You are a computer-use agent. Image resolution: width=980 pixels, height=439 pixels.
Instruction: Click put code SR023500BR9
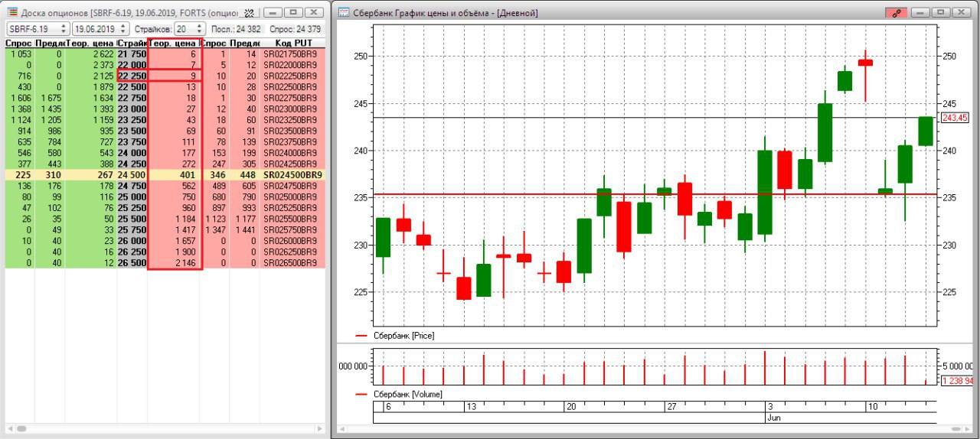coord(290,132)
